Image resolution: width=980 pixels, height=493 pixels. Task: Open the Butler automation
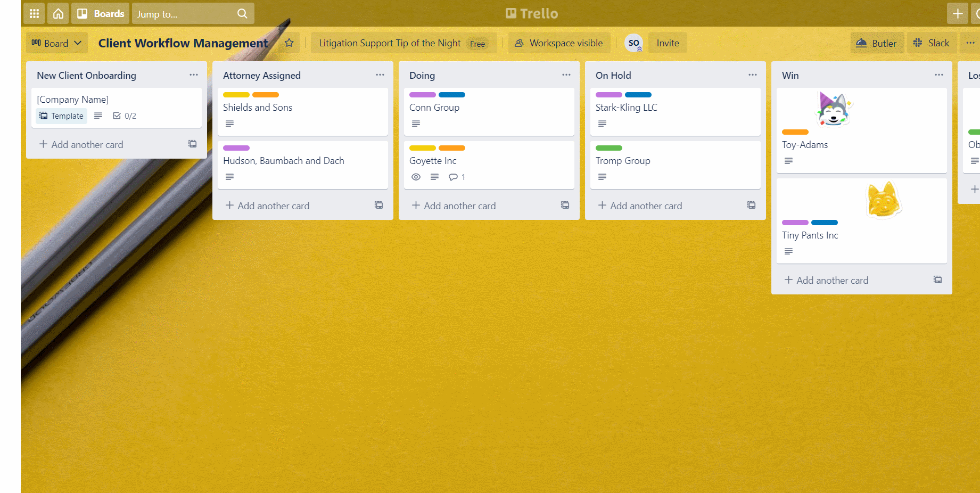[877, 43]
